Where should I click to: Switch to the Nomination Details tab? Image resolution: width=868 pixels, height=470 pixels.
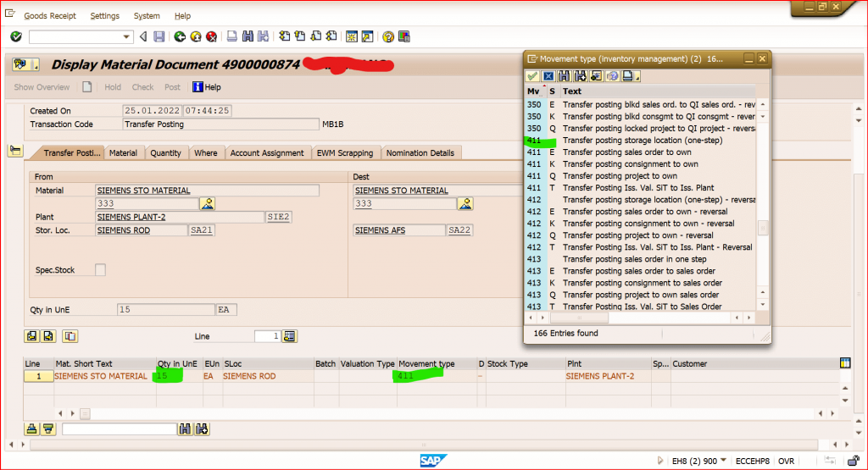tap(420, 152)
